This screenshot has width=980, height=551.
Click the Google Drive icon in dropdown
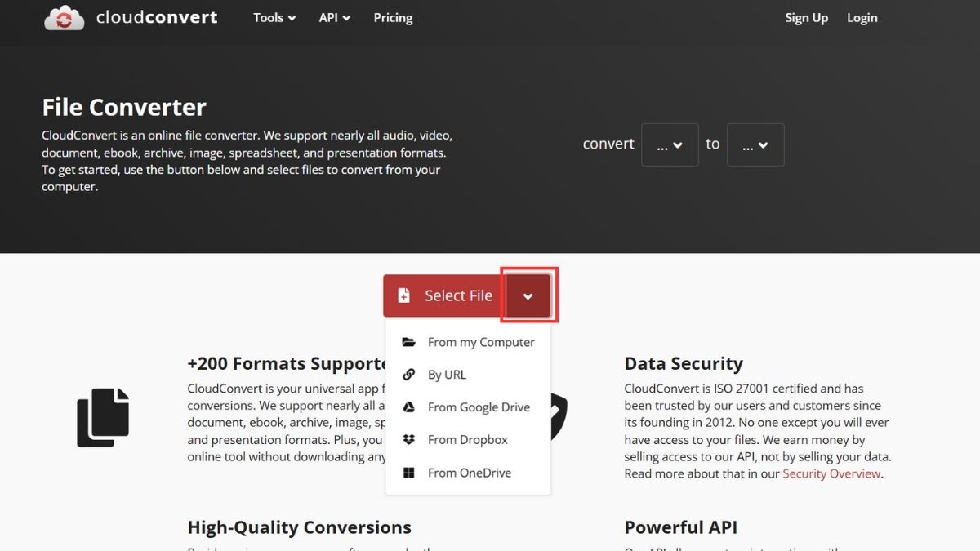(409, 407)
